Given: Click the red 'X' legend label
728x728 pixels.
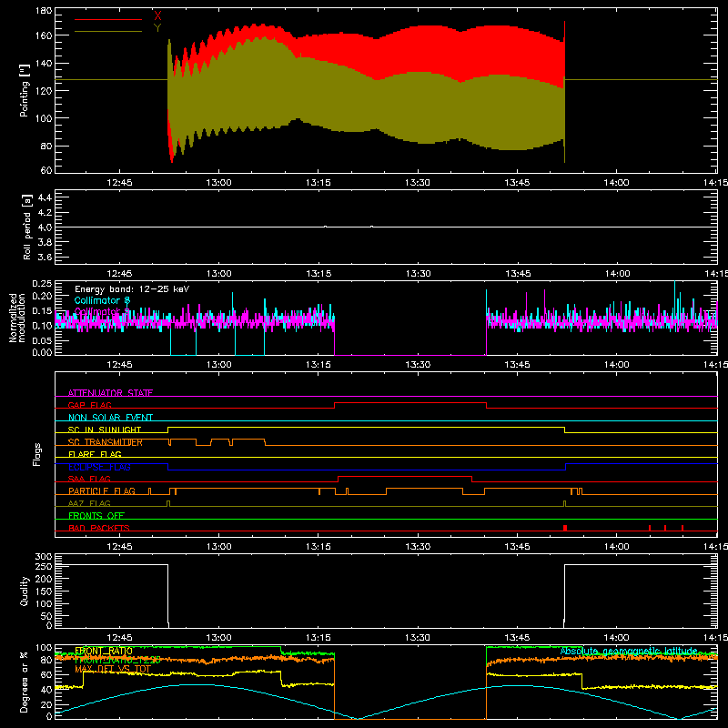Looking at the screenshot, I should [x=157, y=15].
